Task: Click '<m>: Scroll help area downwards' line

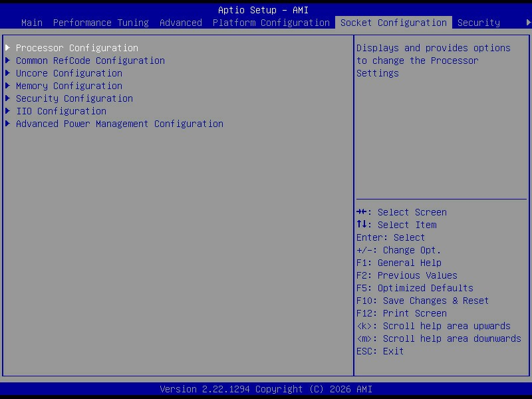Action: (439, 338)
